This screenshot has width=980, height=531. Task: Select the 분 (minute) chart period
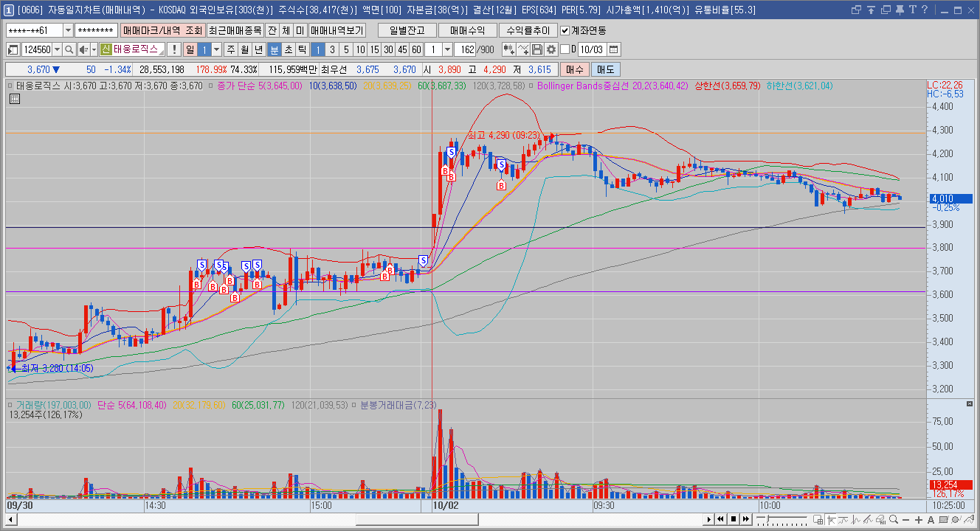274,49
